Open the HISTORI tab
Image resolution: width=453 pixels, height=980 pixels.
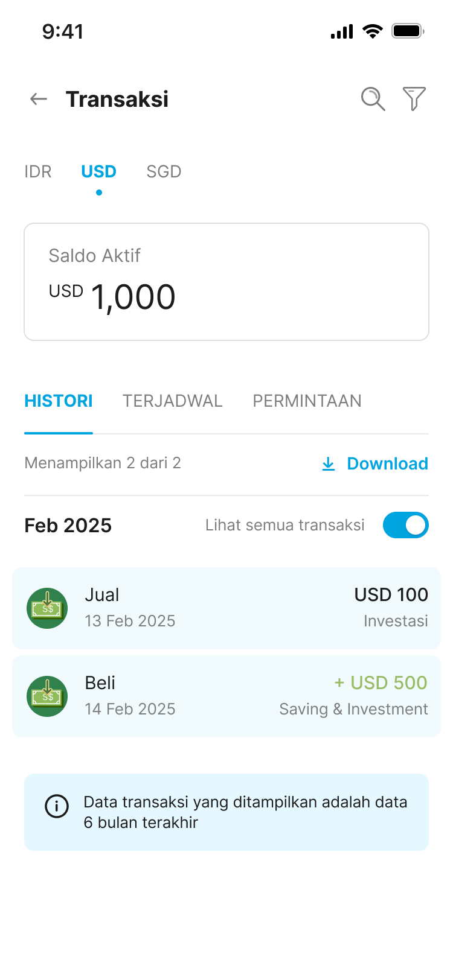click(59, 401)
